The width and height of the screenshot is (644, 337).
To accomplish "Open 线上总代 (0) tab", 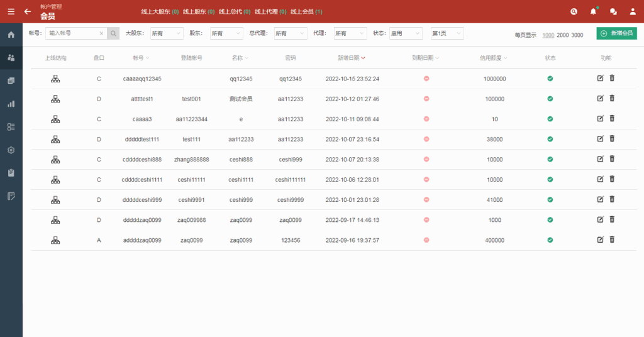I will (x=235, y=11).
